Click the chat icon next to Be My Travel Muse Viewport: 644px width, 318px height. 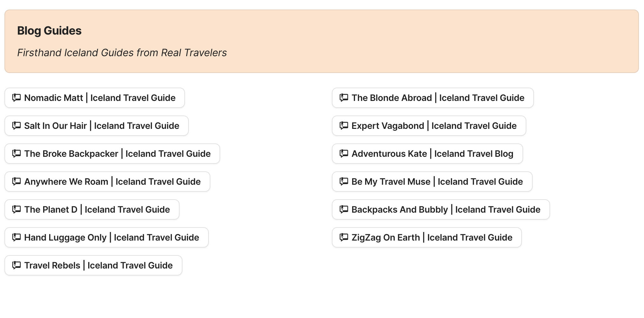pos(343,182)
